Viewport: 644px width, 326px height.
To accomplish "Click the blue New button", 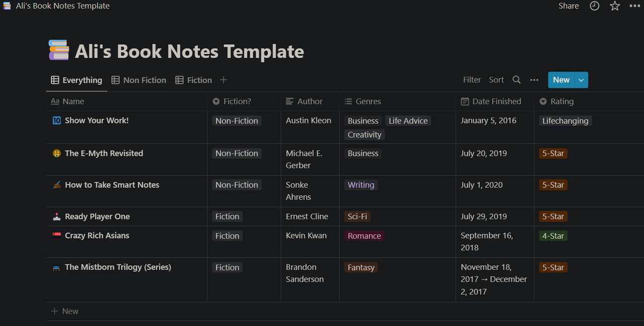I will (x=561, y=80).
